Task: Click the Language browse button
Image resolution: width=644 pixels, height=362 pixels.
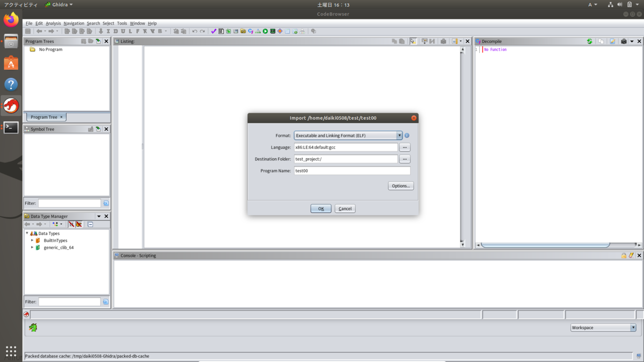Action: tap(405, 147)
